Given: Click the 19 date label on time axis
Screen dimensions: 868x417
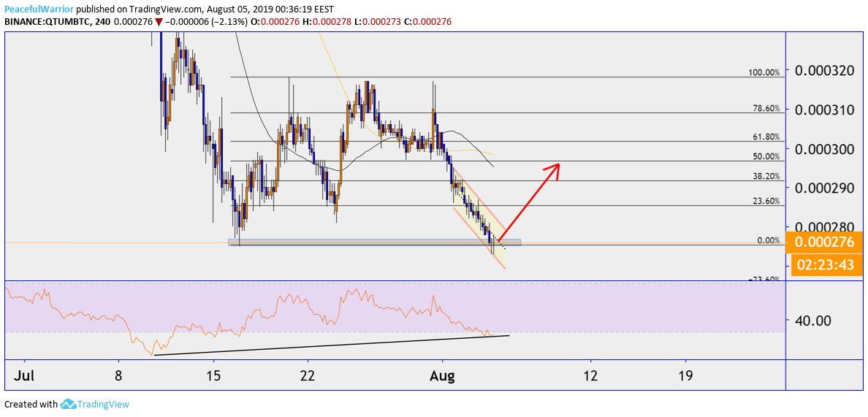Looking at the screenshot, I should click(686, 376).
